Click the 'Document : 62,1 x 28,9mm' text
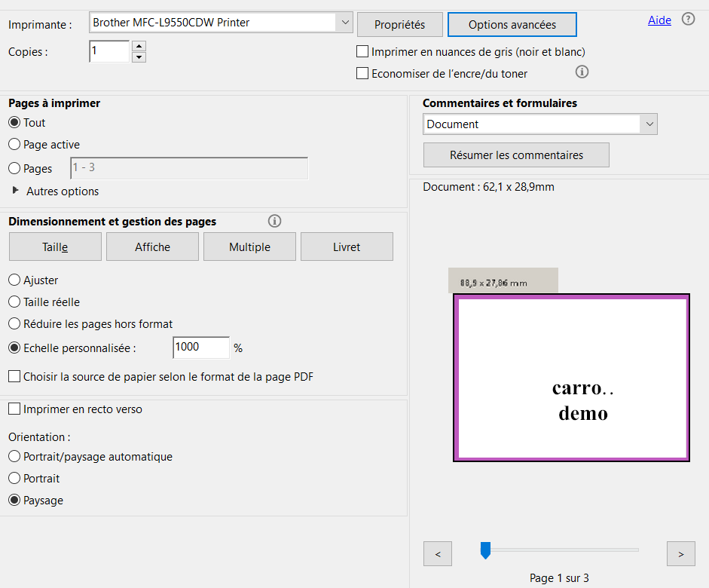The height and width of the screenshot is (588, 709). (x=488, y=187)
